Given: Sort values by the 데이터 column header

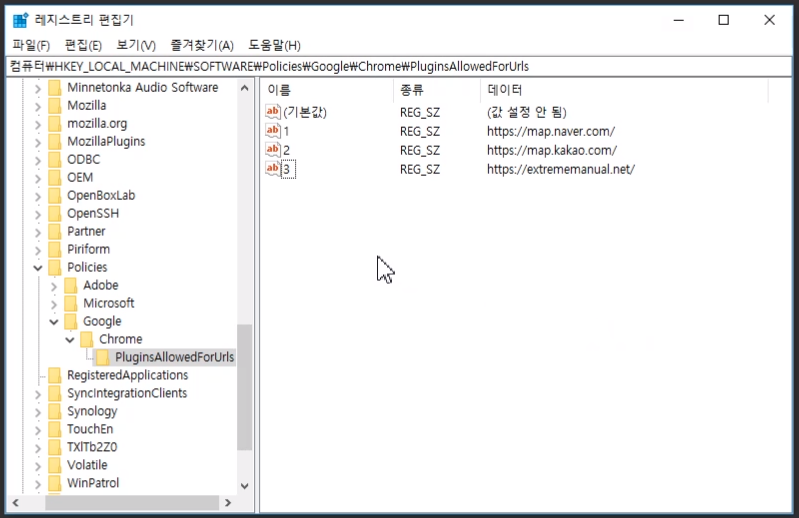Looking at the screenshot, I should click(624, 90).
